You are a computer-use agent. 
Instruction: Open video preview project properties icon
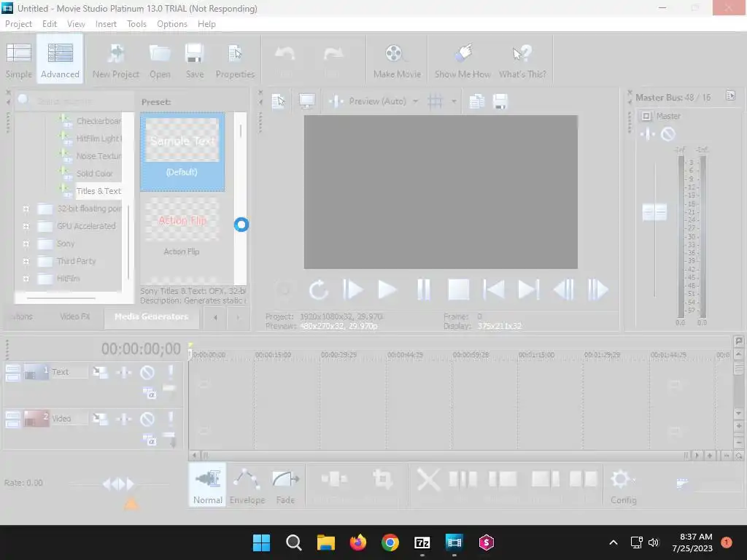point(279,101)
